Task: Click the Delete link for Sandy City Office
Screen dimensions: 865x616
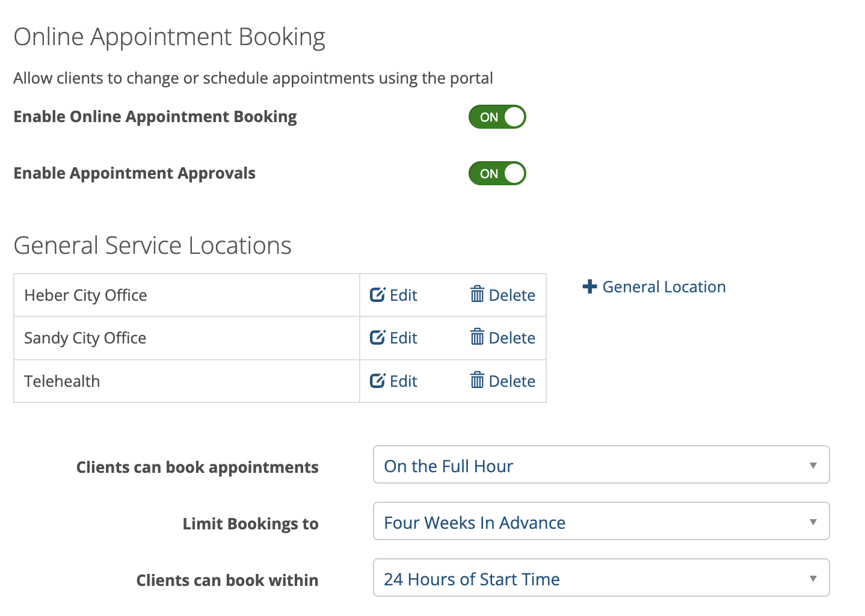Action: pyautogui.click(x=513, y=338)
